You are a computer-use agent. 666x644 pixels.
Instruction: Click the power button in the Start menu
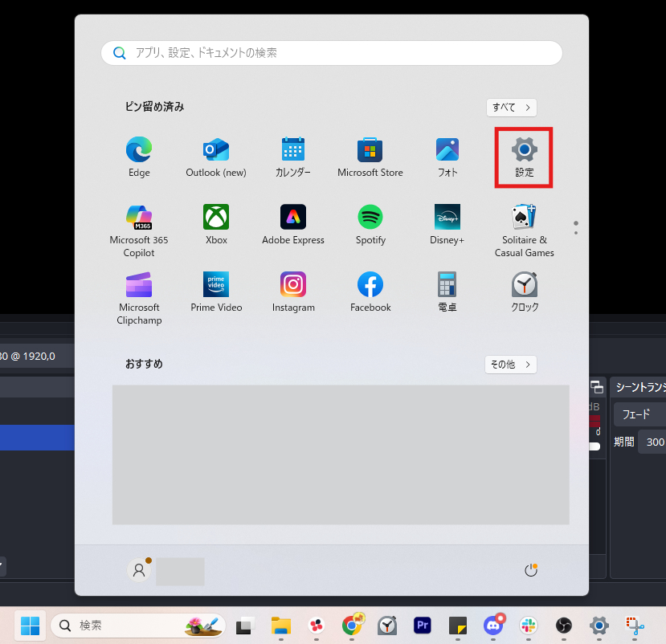coord(530,569)
